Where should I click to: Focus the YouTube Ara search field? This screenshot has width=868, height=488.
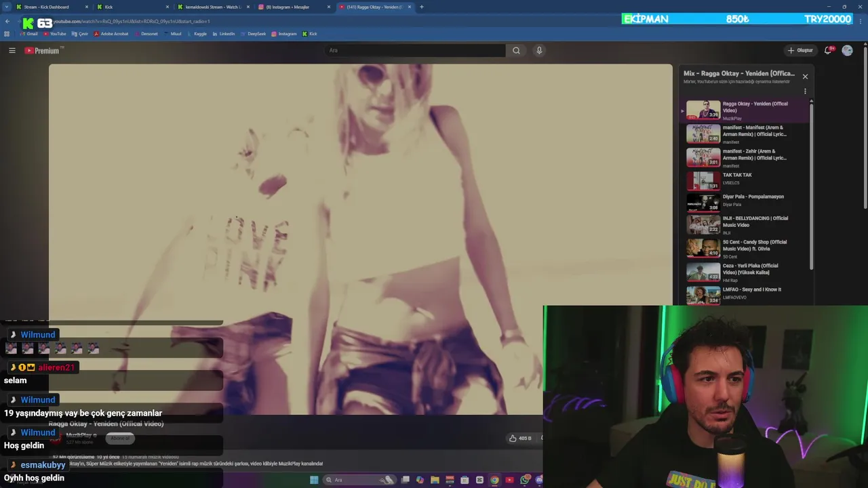415,50
